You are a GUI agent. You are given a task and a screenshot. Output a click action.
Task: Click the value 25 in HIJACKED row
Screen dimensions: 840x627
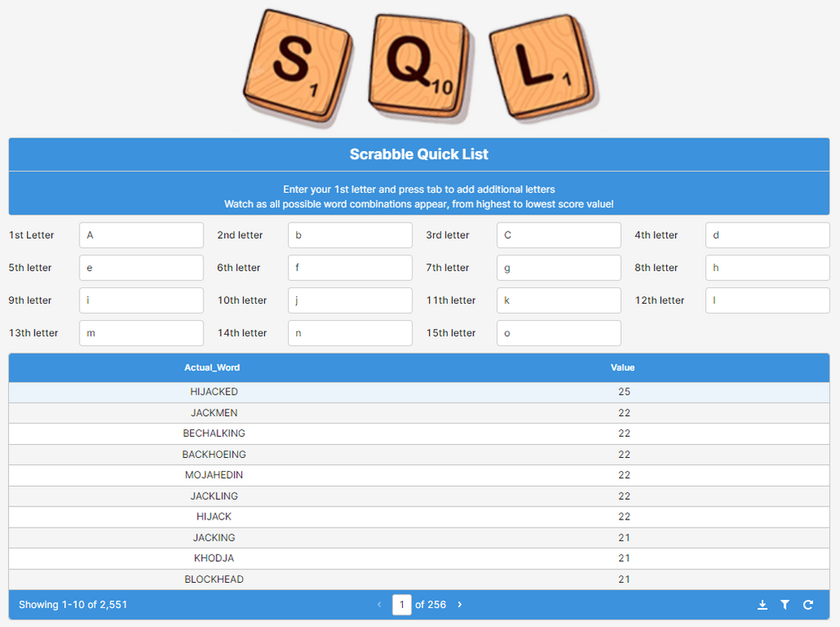point(624,391)
